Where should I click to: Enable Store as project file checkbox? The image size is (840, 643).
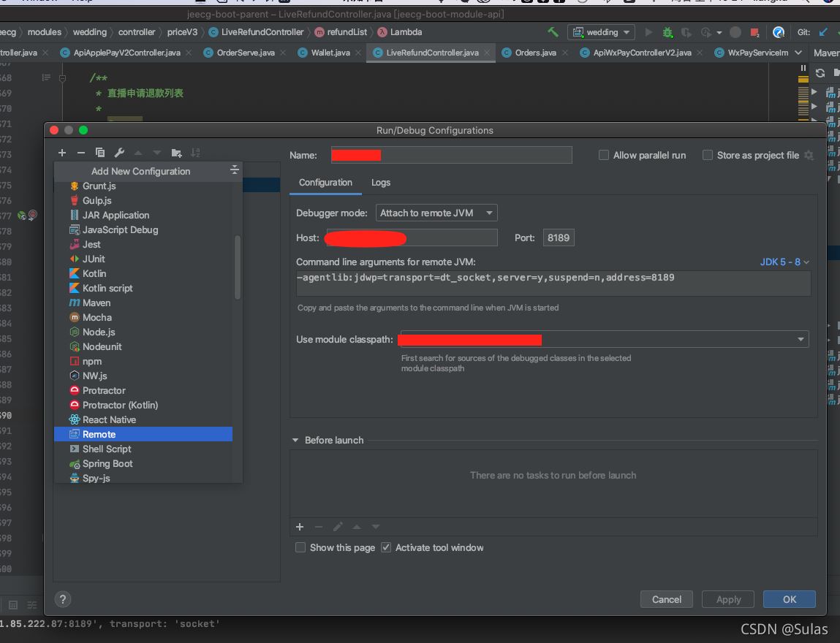click(x=708, y=155)
